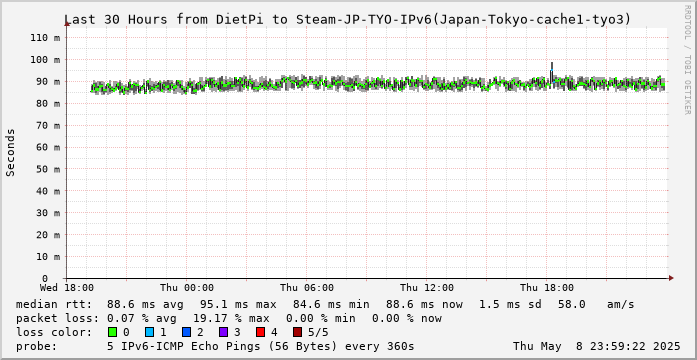Screen dimensions: 697x360
Task: Click the "70 m" y-axis tick label
Action: (x=48, y=125)
